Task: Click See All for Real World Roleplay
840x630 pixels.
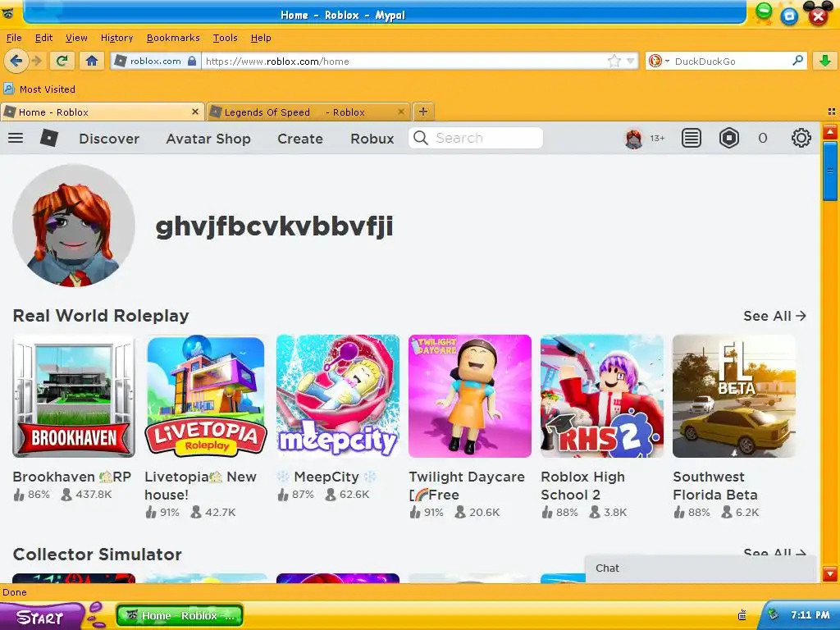Action: (774, 316)
